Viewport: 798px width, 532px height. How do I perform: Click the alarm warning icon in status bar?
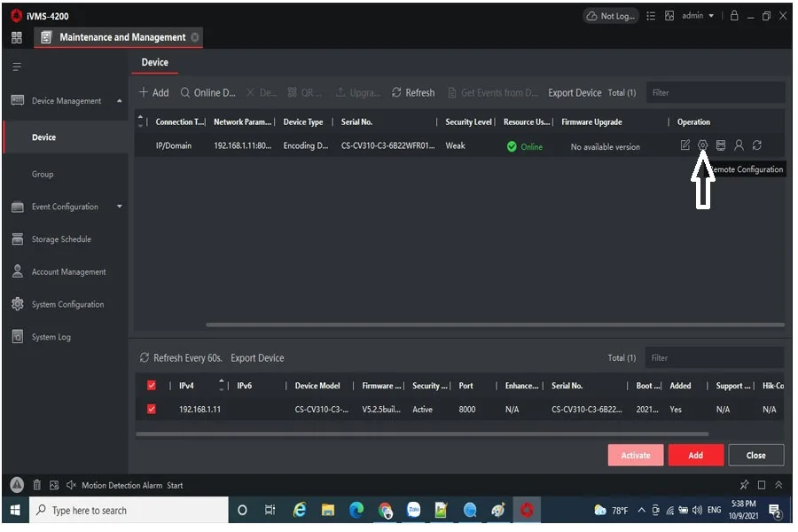pos(17,485)
